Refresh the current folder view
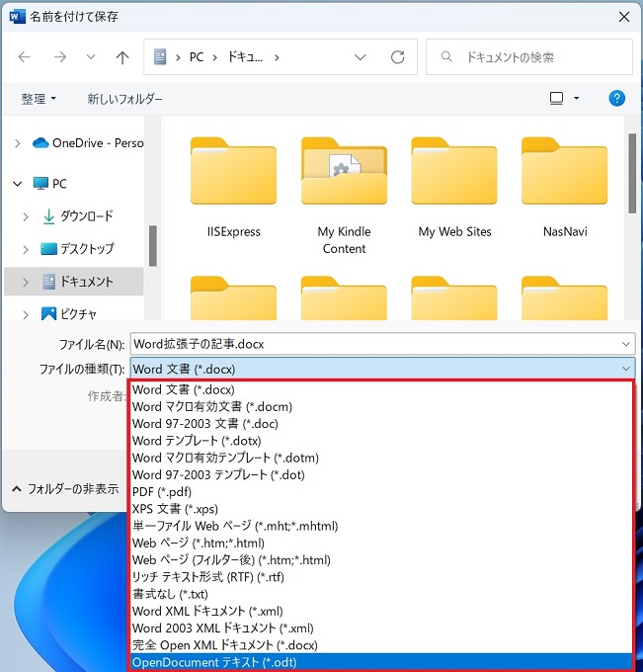643x672 pixels. click(397, 57)
